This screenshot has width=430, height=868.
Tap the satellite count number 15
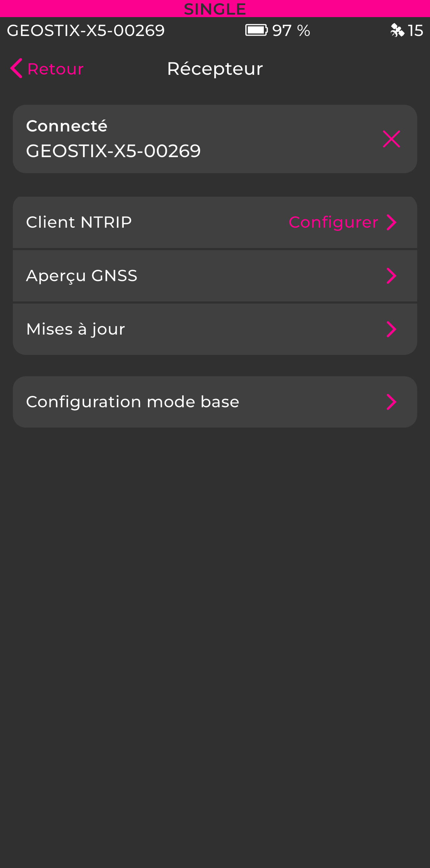(415, 31)
